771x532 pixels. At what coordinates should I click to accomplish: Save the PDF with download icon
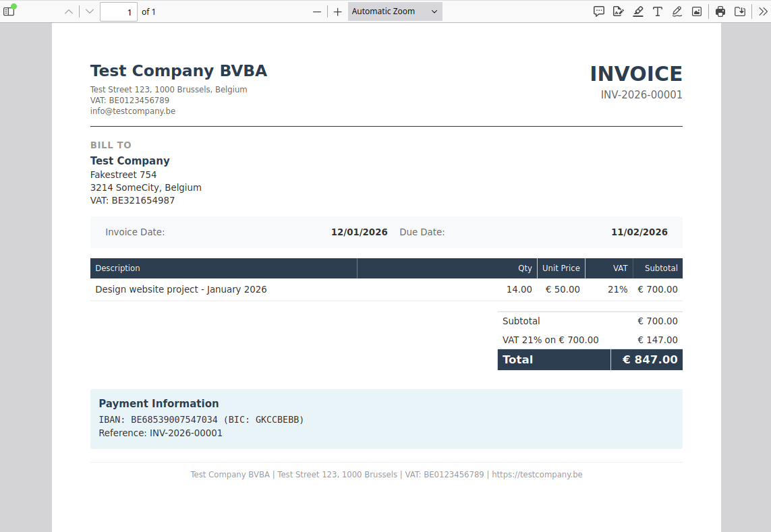click(740, 11)
